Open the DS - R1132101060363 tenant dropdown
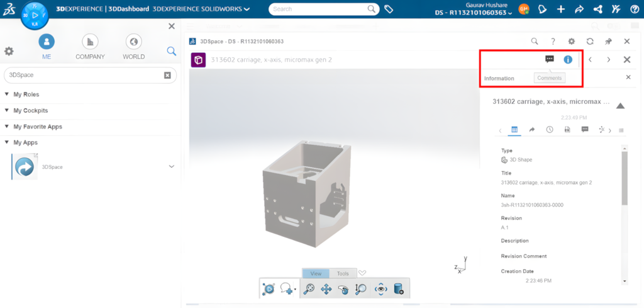The image size is (644, 308). coord(474,13)
